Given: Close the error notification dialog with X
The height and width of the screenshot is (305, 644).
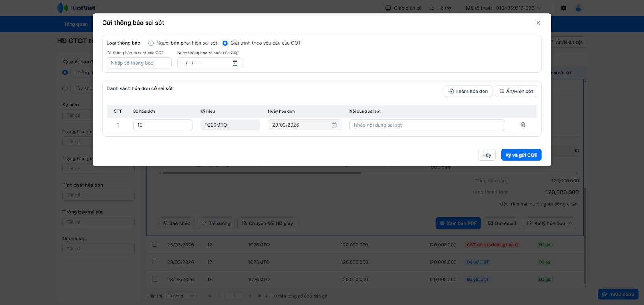Looking at the screenshot, I should point(538,23).
